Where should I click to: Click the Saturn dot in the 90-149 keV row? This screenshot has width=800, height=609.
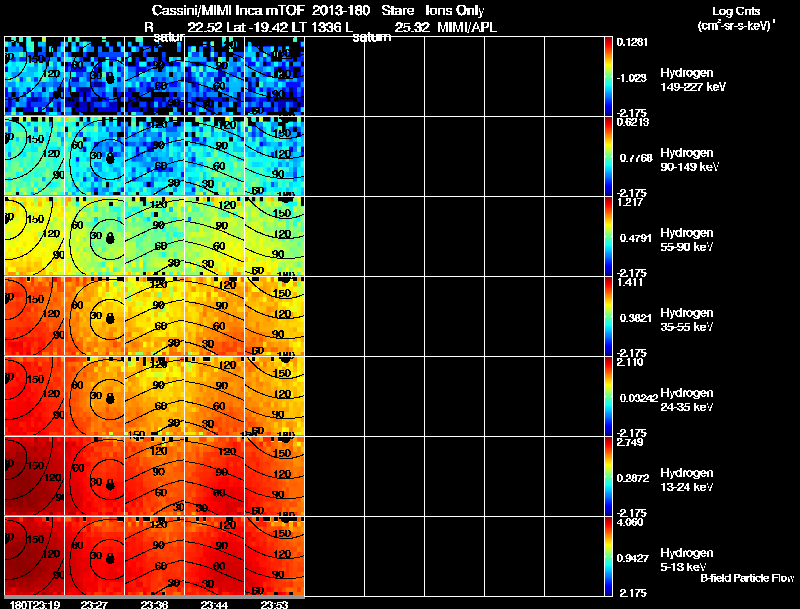(110, 157)
